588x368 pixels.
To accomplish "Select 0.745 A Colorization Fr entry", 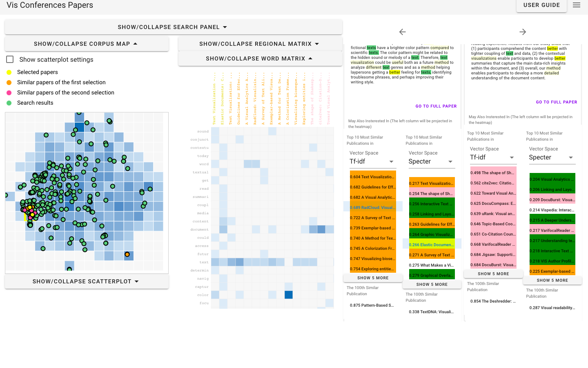I will pos(373,249).
